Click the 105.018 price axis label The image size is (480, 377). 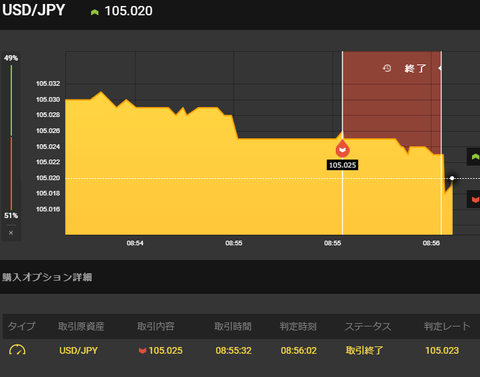tap(48, 193)
